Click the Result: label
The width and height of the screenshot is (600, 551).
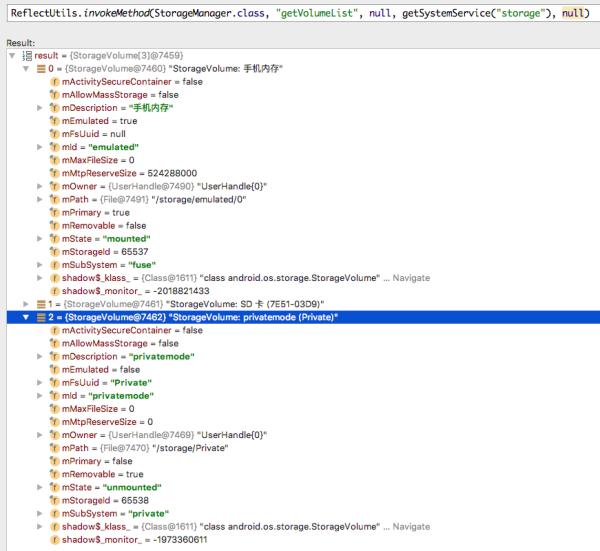tap(21, 43)
